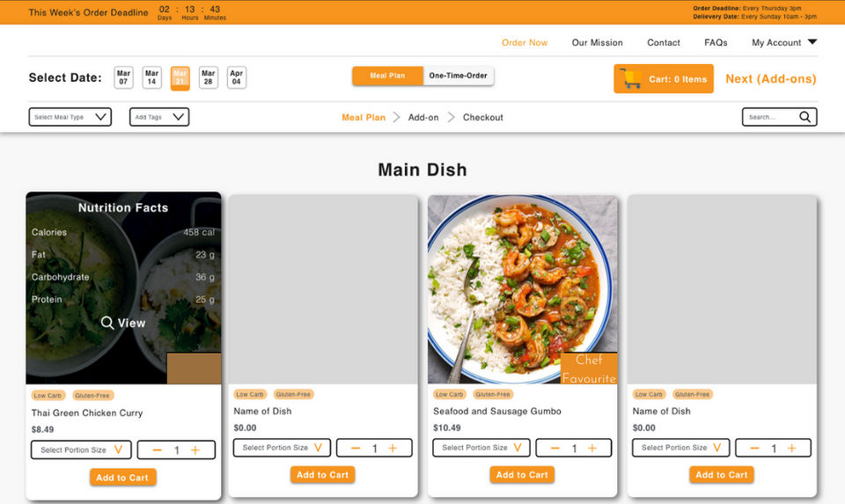Viewport: 845px width, 504px height.
Task: Open the Select Meal Type dropdown
Action: pos(70,117)
